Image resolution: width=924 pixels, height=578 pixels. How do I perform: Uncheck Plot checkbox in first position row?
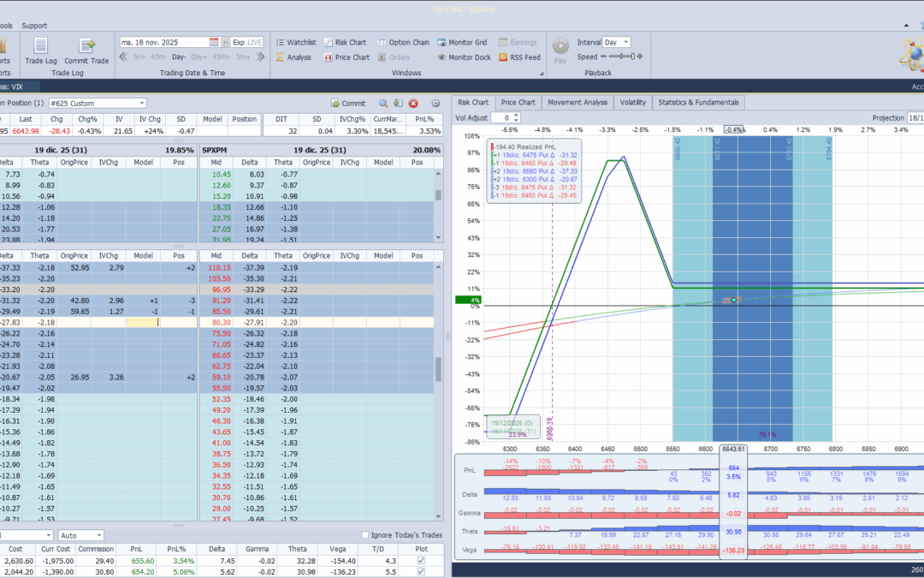420,561
